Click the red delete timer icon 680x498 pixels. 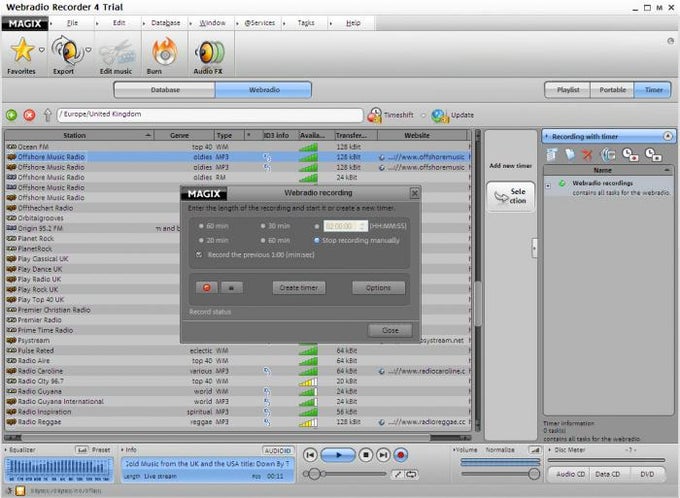(x=587, y=154)
